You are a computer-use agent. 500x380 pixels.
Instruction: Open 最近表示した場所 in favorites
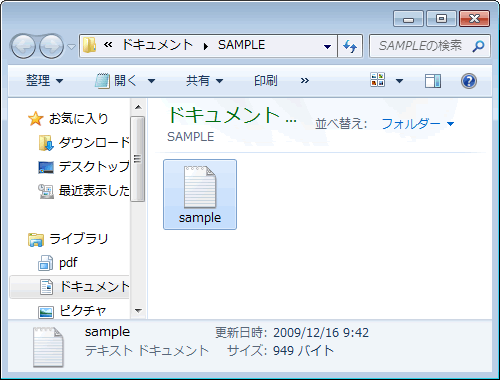pyautogui.click(x=94, y=190)
